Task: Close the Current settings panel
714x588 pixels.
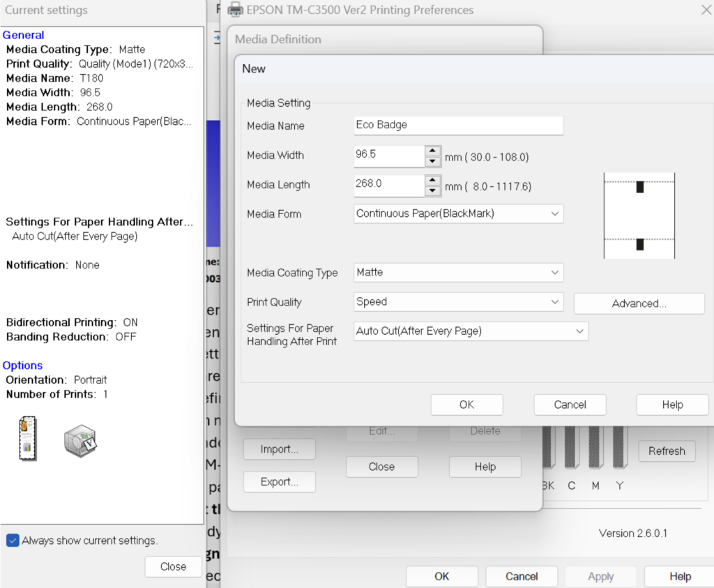Action: 173,566
